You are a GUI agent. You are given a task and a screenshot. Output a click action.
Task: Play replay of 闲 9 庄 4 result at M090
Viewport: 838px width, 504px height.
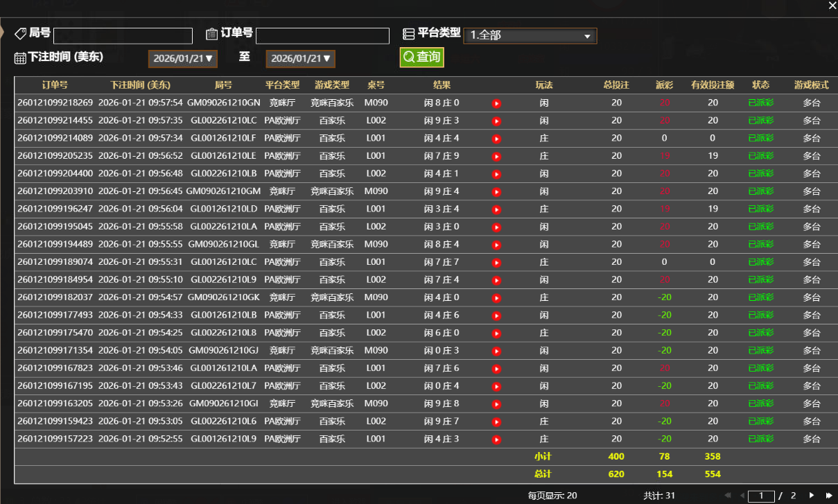coord(496,191)
